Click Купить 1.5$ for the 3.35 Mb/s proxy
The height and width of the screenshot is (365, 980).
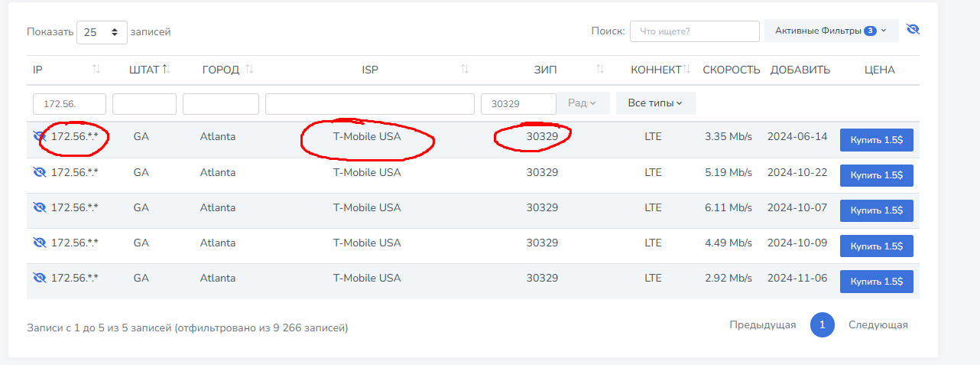(876, 140)
